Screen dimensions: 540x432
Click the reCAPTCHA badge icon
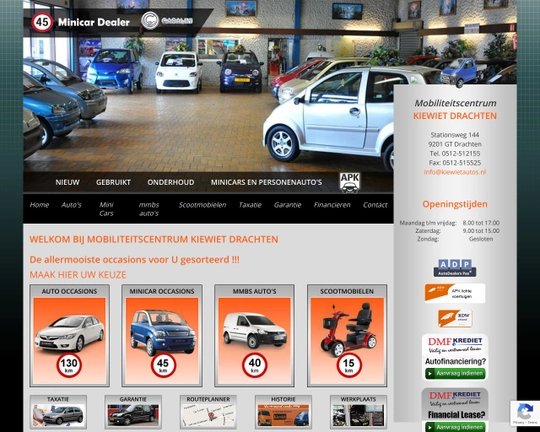coord(525,413)
